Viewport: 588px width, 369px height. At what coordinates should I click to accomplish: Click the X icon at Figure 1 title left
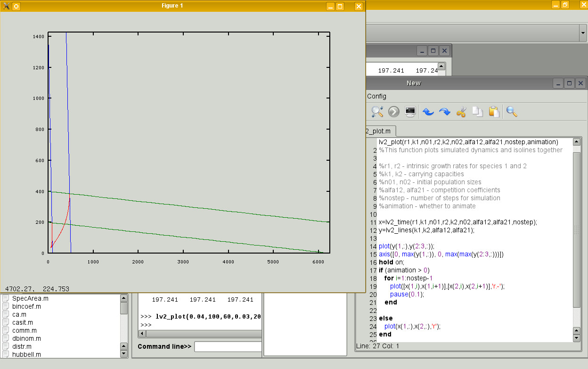6,6
